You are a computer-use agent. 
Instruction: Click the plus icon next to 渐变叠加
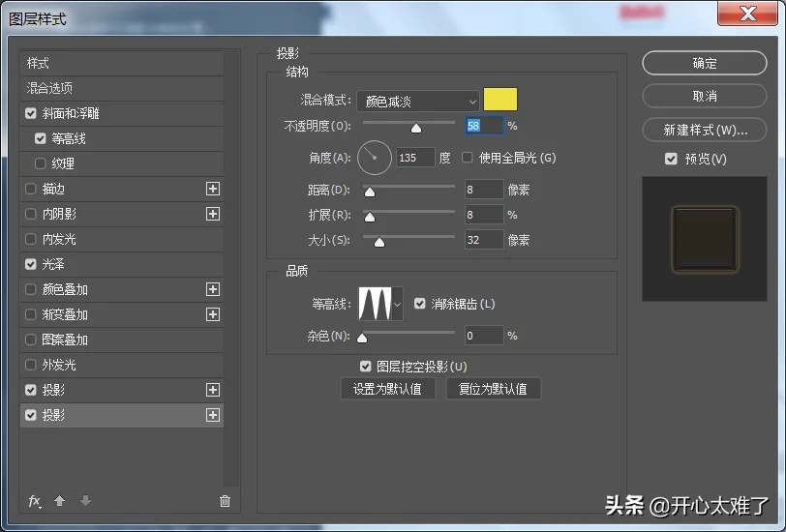[x=213, y=314]
